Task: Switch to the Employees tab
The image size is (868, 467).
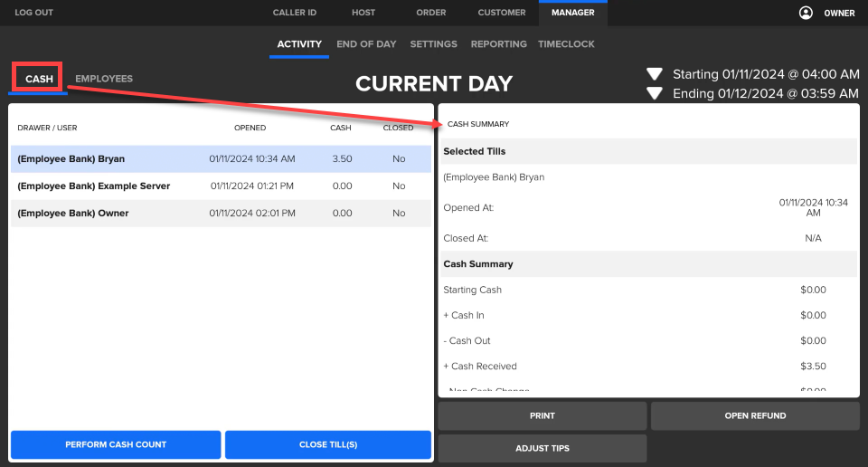Action: [x=104, y=79]
